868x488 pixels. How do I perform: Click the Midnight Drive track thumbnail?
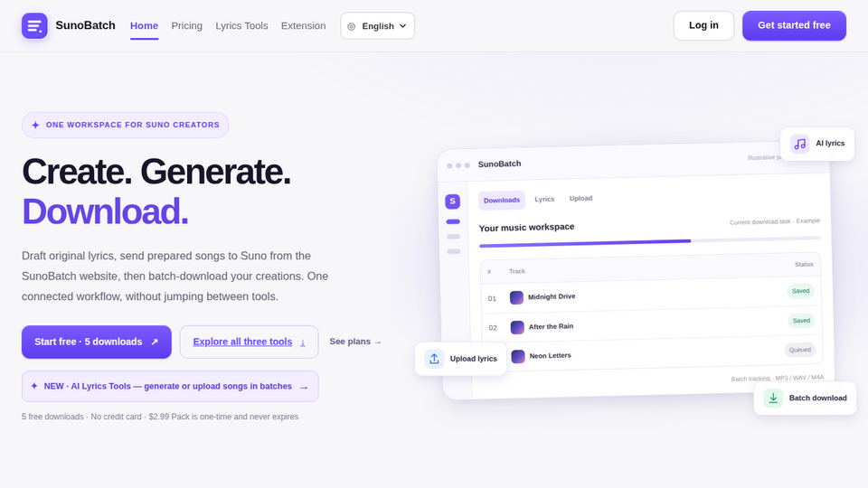(x=516, y=297)
